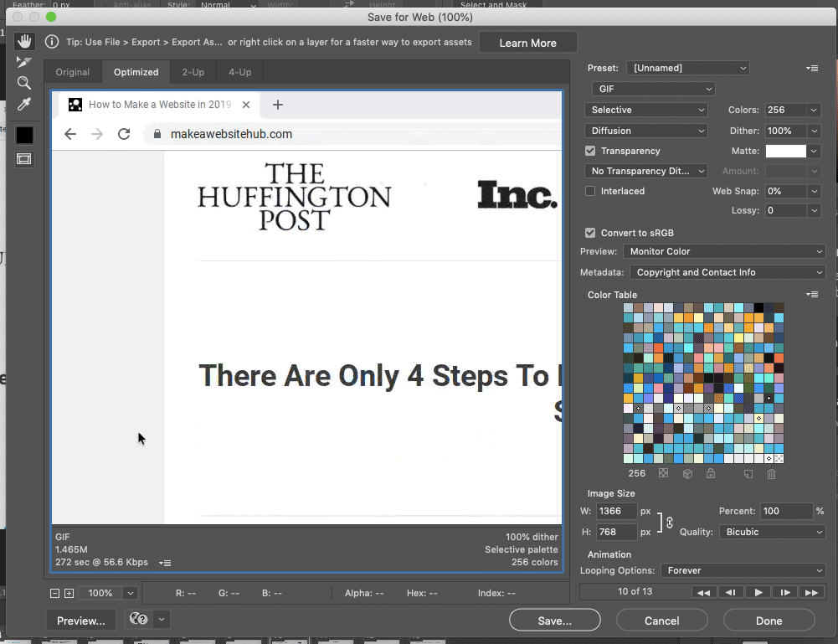Add eyedropper color to palette icon
Screen dimensions: 838x644
click(748, 473)
